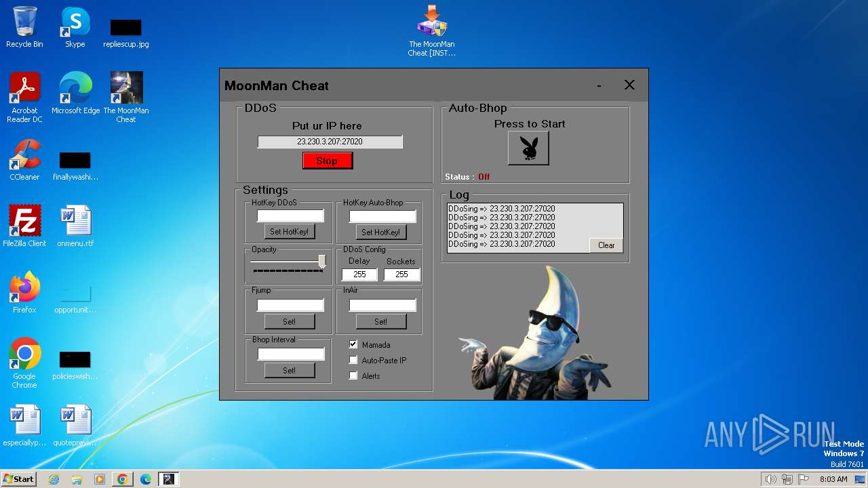Uncheck the Mamada checkbox
868x488 pixels.
(353, 344)
